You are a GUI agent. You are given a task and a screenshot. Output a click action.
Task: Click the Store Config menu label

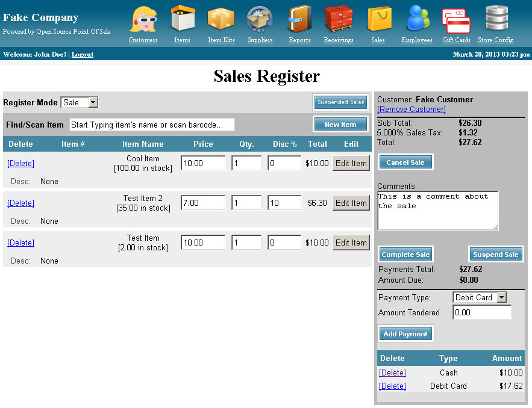(x=495, y=40)
